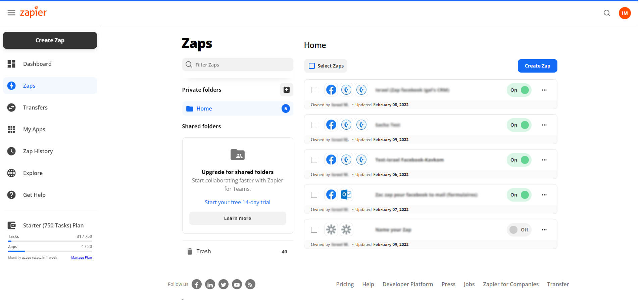Click the YouTube follow icon
This screenshot has width=644, height=300.
[x=237, y=285]
